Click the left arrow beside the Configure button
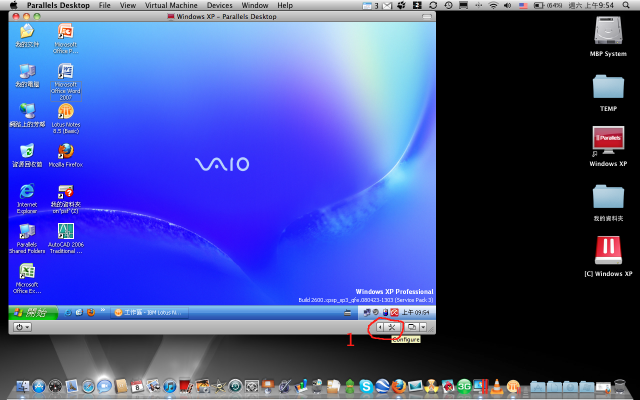 point(380,327)
